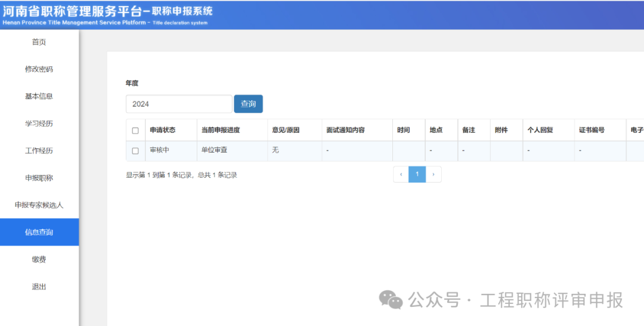Click the record count text 显示第 1 到第 1 条记录
Image resolution: width=644 pixels, height=326 pixels.
coord(159,175)
